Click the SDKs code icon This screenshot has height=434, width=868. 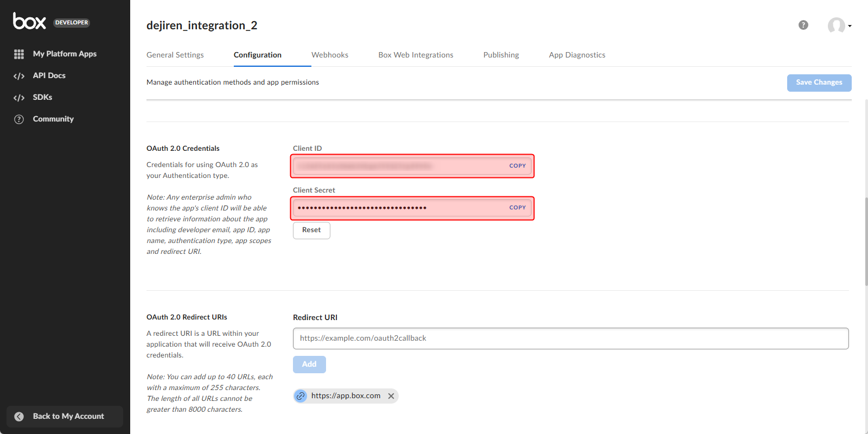[19, 98]
